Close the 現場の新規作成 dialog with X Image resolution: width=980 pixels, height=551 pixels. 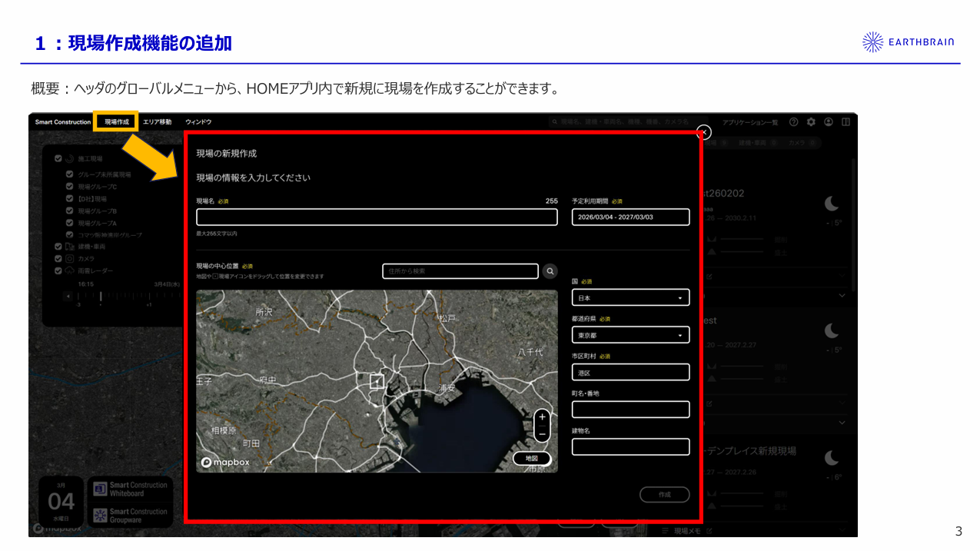click(703, 131)
